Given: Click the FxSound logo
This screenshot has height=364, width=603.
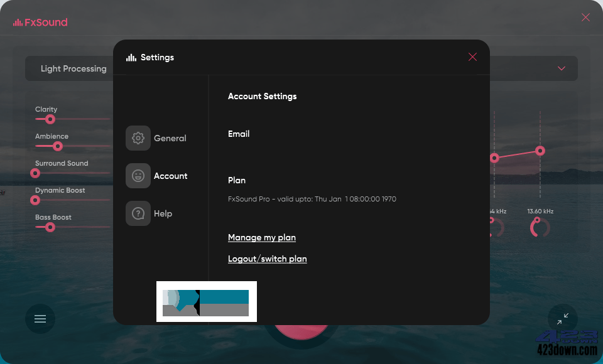Looking at the screenshot, I should pos(40,23).
